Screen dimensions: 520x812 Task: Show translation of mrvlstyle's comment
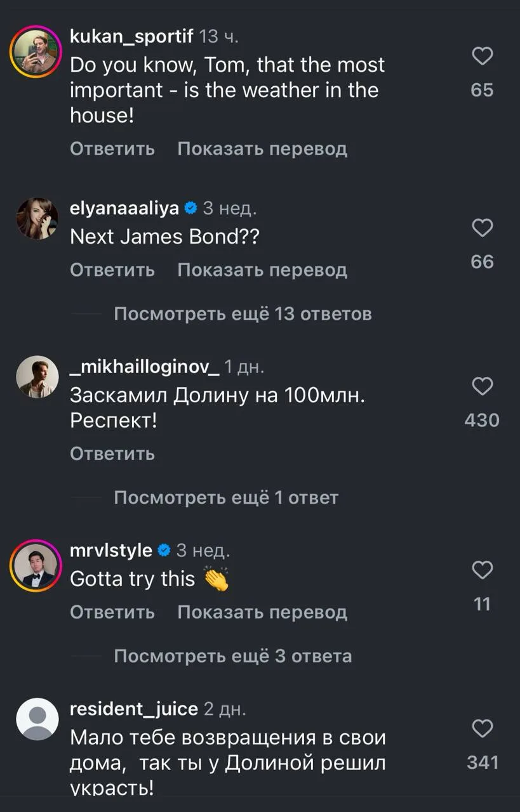click(x=262, y=612)
